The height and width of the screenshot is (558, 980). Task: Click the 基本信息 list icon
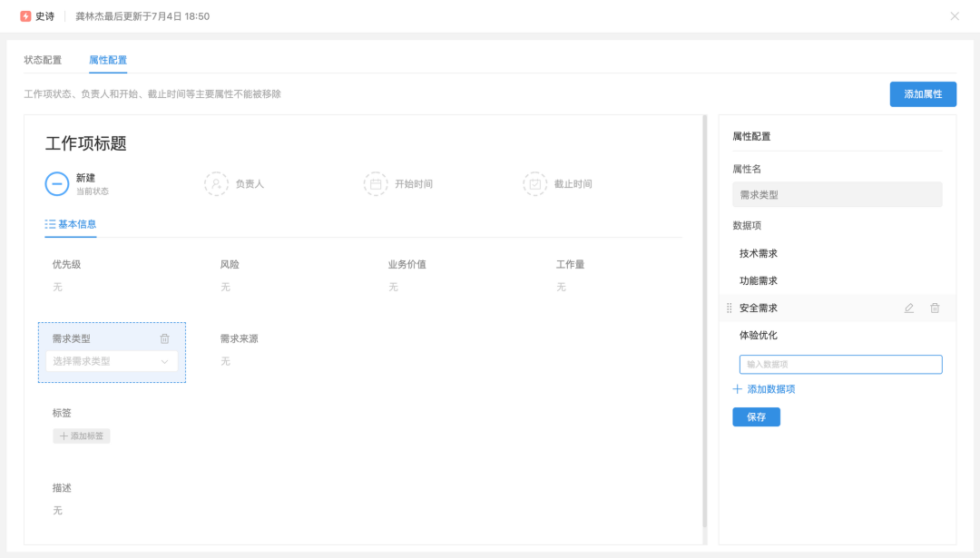click(x=50, y=224)
